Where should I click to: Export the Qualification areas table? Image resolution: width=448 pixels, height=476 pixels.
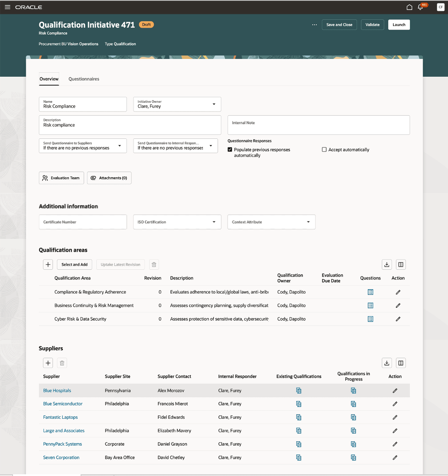(387, 264)
